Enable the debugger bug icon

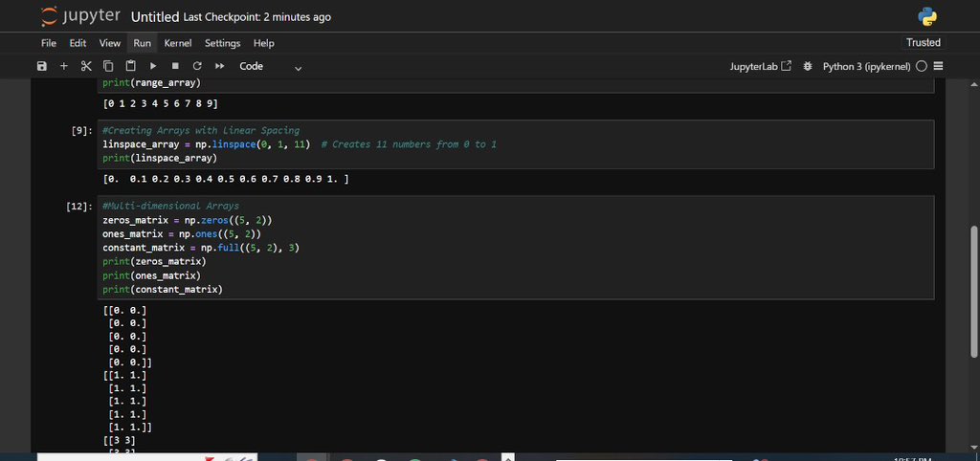coord(808,66)
